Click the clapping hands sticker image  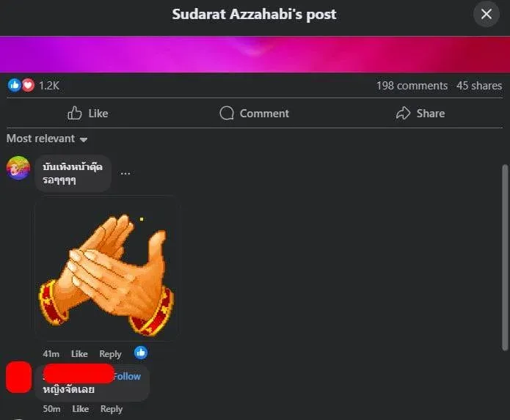pos(106,268)
